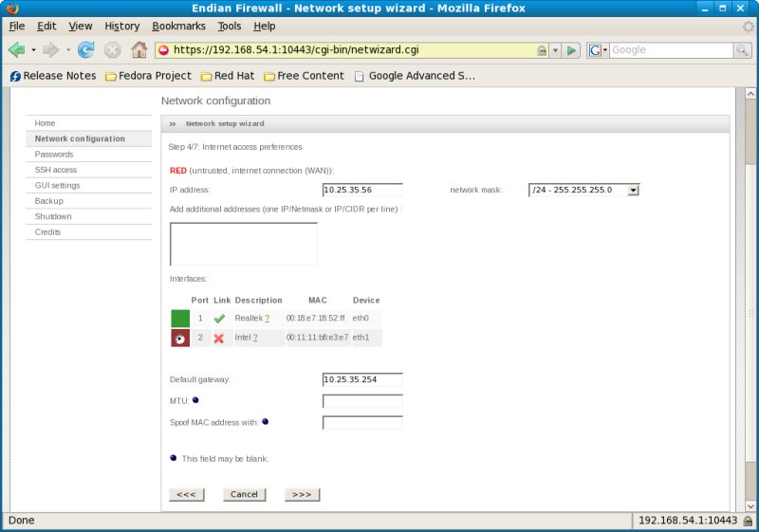Click the Cancel button
The image size is (759, 532).
click(x=244, y=494)
